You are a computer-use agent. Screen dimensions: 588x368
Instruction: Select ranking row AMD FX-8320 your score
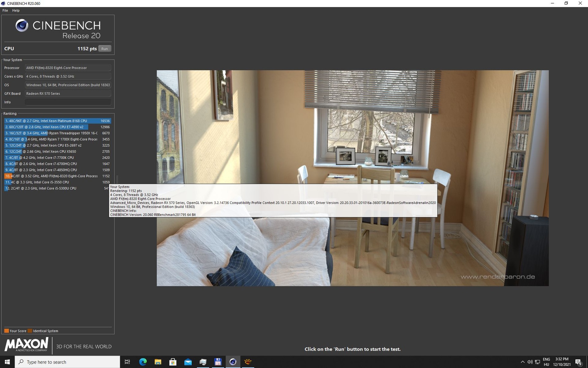(x=58, y=176)
